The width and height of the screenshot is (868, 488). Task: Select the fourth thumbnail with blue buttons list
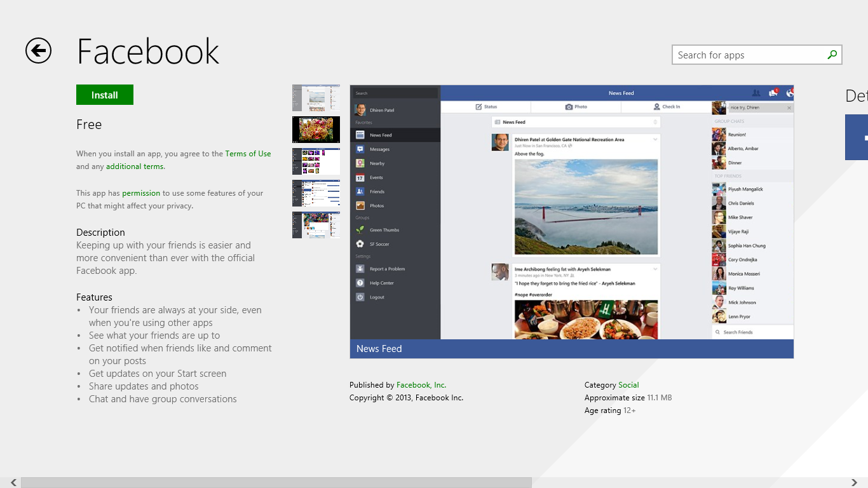tap(316, 193)
